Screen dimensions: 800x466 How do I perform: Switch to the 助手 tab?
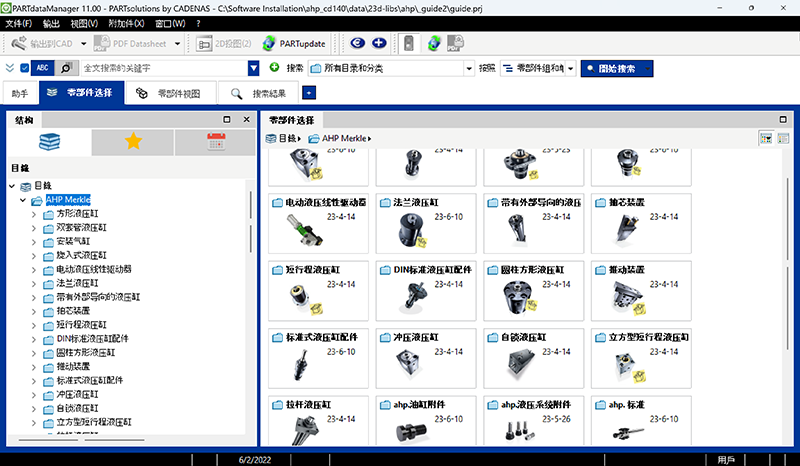coord(20,93)
